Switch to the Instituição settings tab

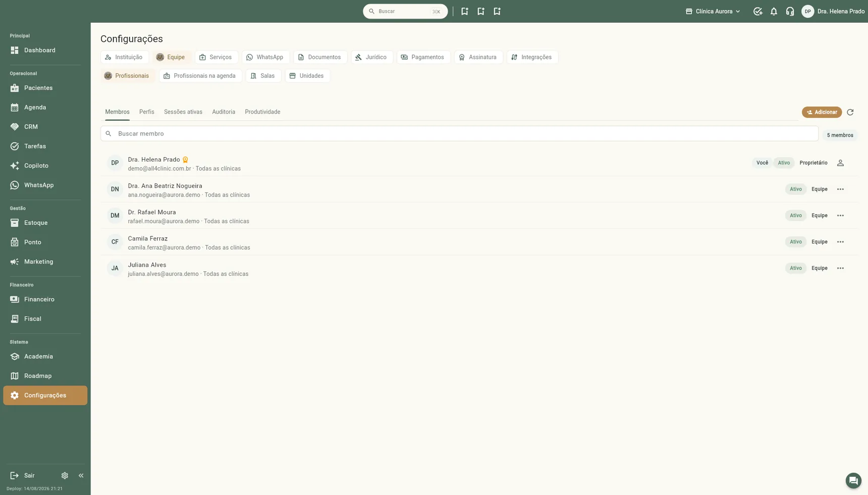[x=124, y=57]
